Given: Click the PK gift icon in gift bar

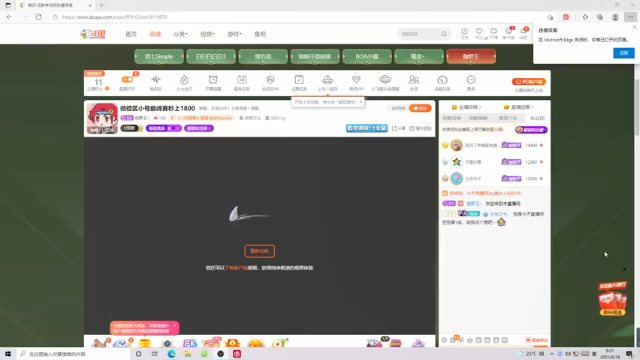Looking at the screenshot, I should click(189, 343).
